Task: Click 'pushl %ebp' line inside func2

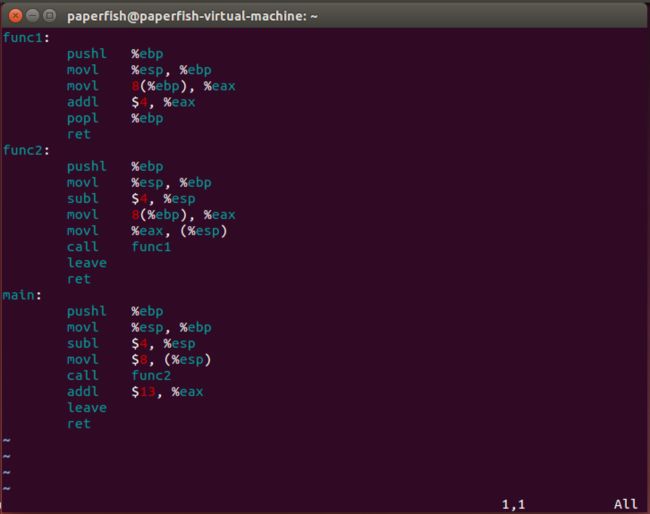Action: click(x=115, y=167)
